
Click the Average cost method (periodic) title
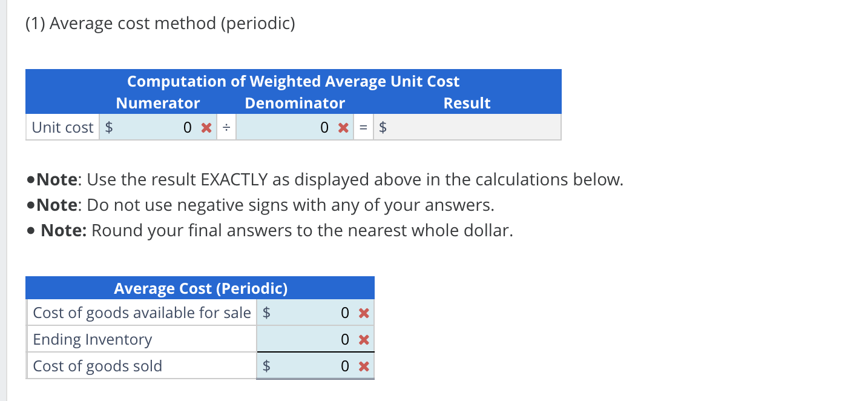(x=159, y=23)
